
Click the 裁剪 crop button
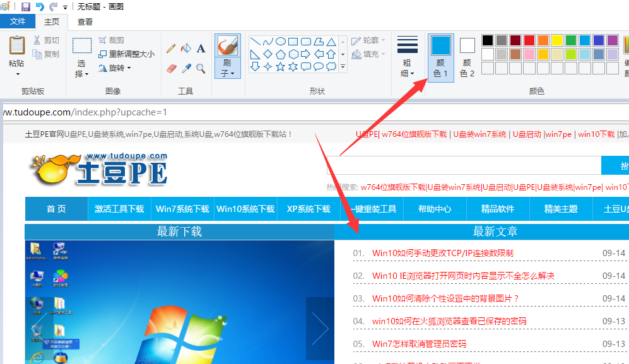click(112, 40)
